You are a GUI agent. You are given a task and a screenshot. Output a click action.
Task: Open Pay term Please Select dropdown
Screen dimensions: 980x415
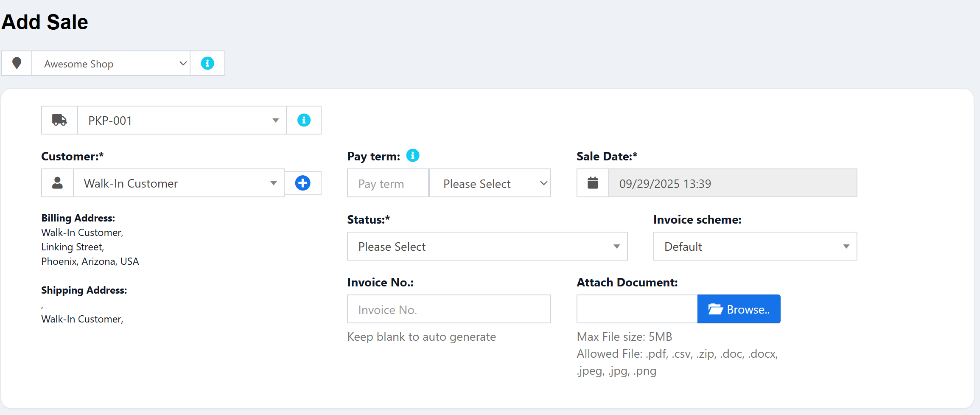490,183
